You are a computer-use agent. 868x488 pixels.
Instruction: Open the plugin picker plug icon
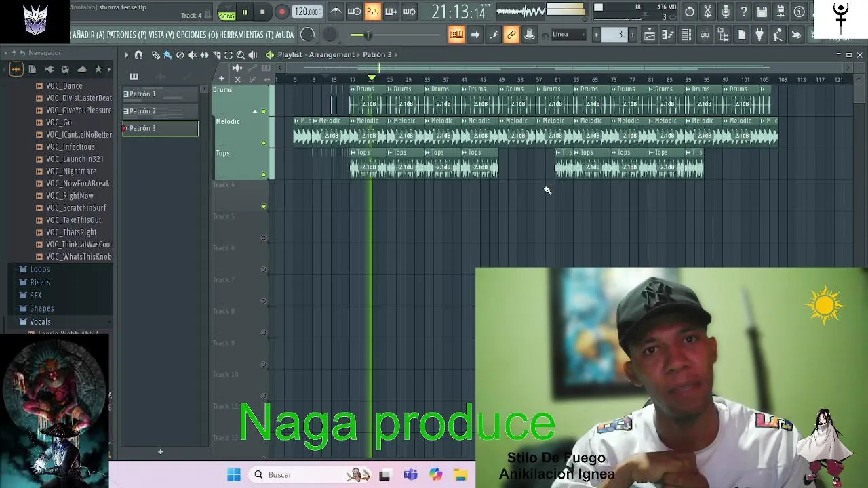tap(759, 35)
